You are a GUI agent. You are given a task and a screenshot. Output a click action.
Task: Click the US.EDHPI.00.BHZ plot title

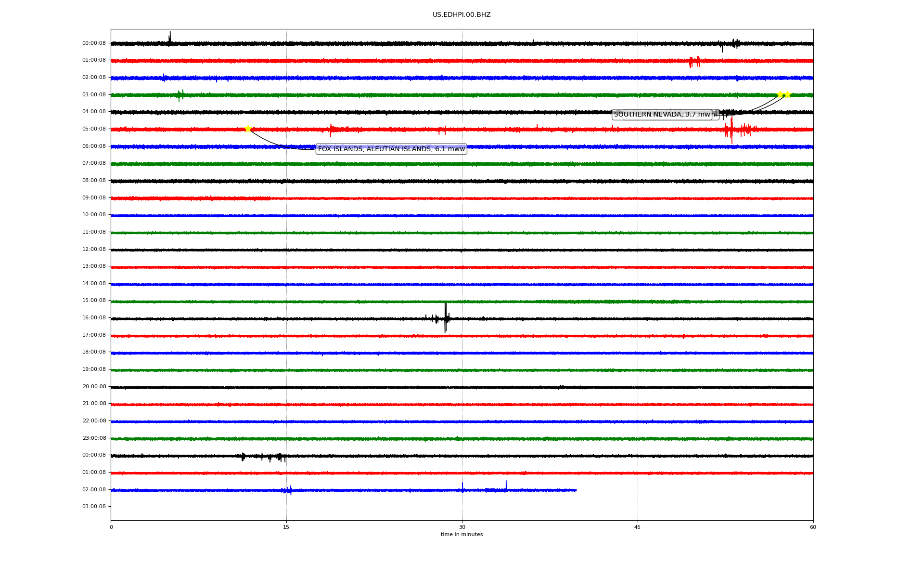tap(462, 15)
